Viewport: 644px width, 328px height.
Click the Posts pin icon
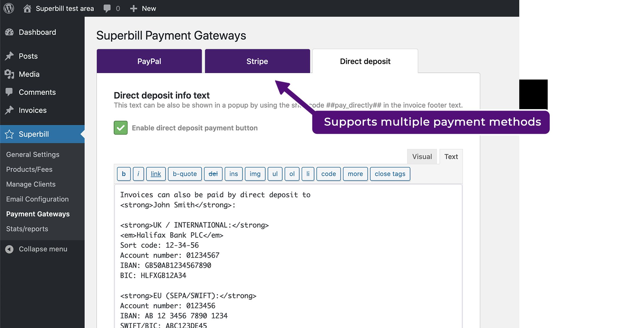point(9,56)
